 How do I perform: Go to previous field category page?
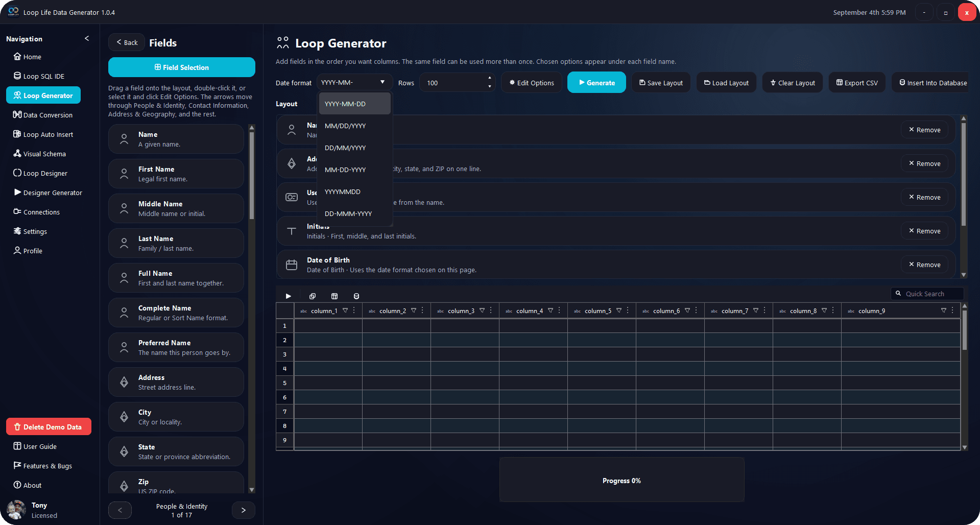coord(120,510)
